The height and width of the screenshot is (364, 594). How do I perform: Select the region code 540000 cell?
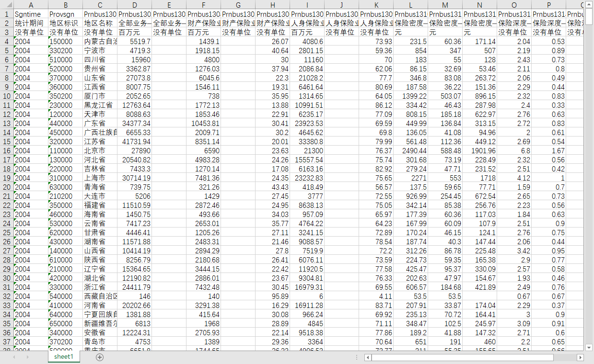[x=65, y=296]
